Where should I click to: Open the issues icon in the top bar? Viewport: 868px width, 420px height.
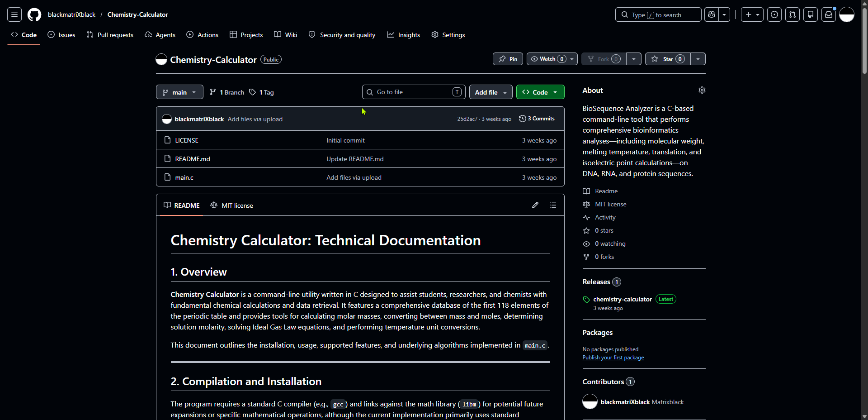(x=774, y=14)
